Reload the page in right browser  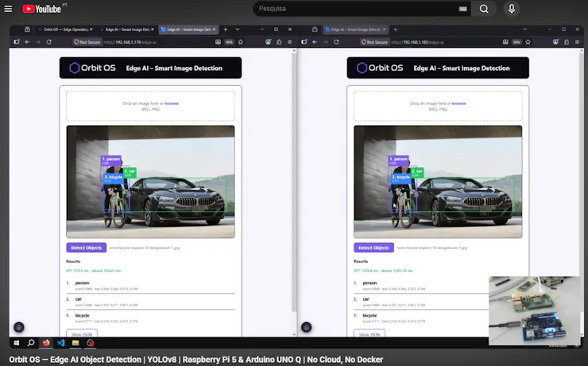336,42
